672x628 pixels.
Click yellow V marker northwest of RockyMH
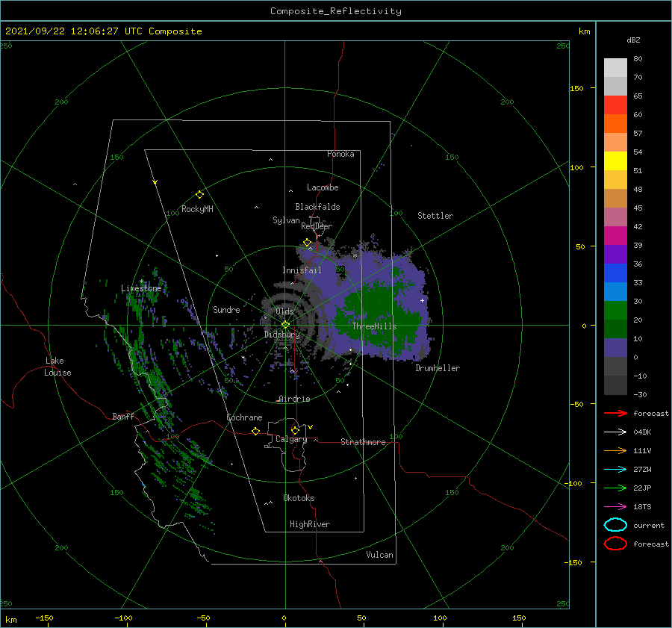pyautogui.click(x=155, y=182)
